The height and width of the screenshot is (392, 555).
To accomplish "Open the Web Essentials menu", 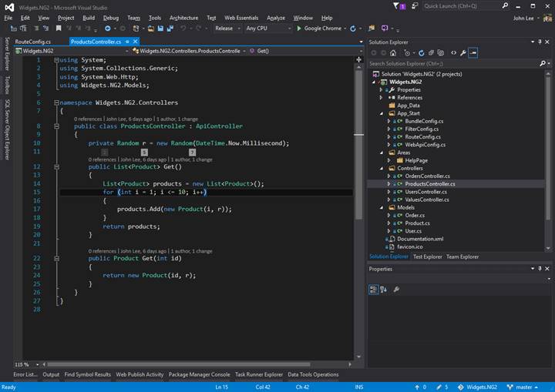I will 241,18.
